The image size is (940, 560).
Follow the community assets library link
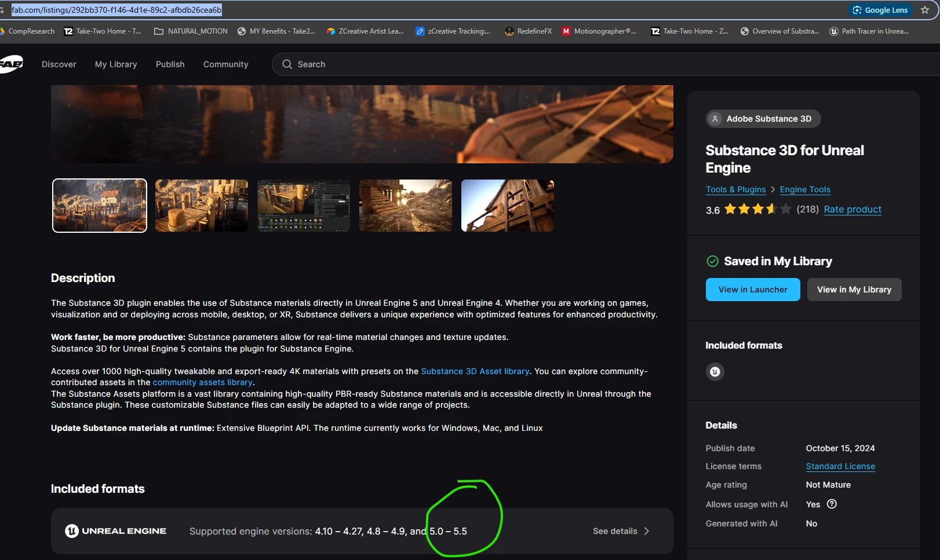(x=203, y=382)
